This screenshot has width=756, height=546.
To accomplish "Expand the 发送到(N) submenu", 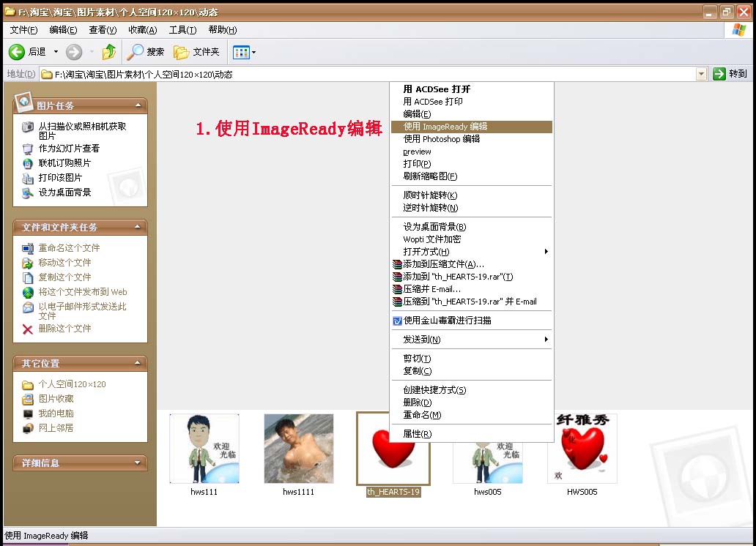I will [546, 340].
